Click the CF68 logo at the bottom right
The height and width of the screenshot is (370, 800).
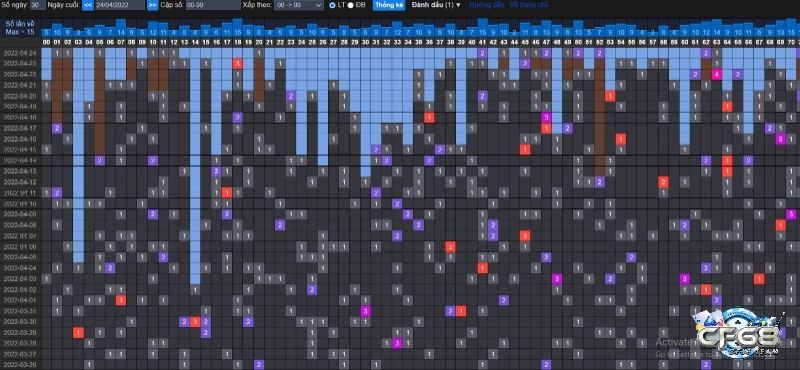(x=738, y=334)
